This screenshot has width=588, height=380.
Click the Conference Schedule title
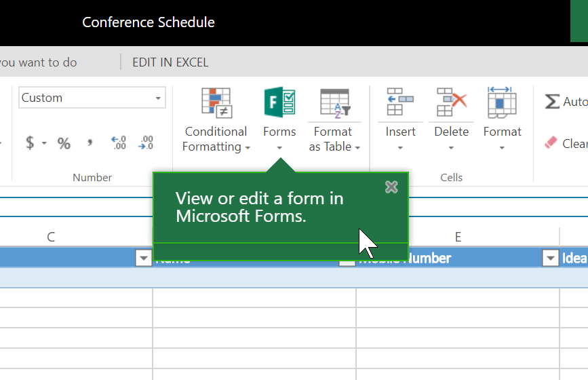[149, 22]
